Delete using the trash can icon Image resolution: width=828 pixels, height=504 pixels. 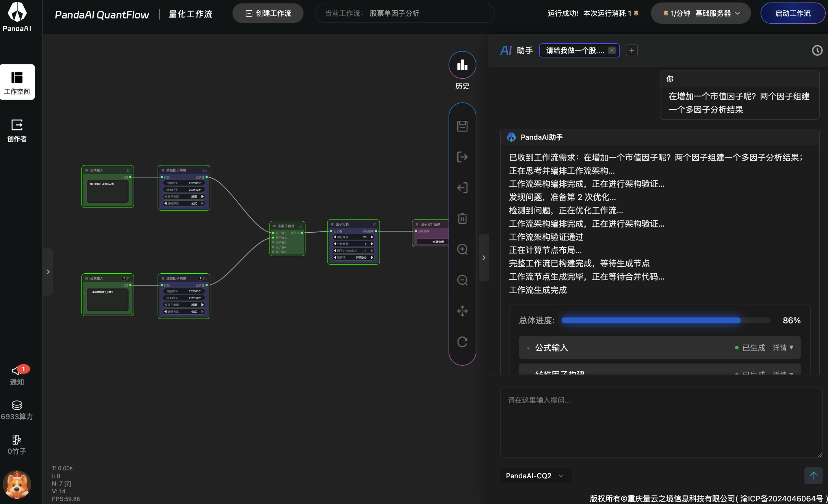462,218
